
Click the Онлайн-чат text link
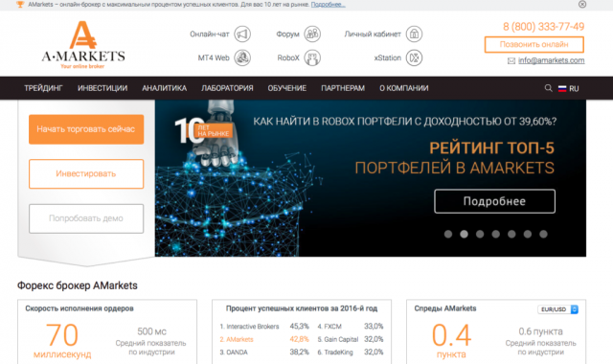210,34
